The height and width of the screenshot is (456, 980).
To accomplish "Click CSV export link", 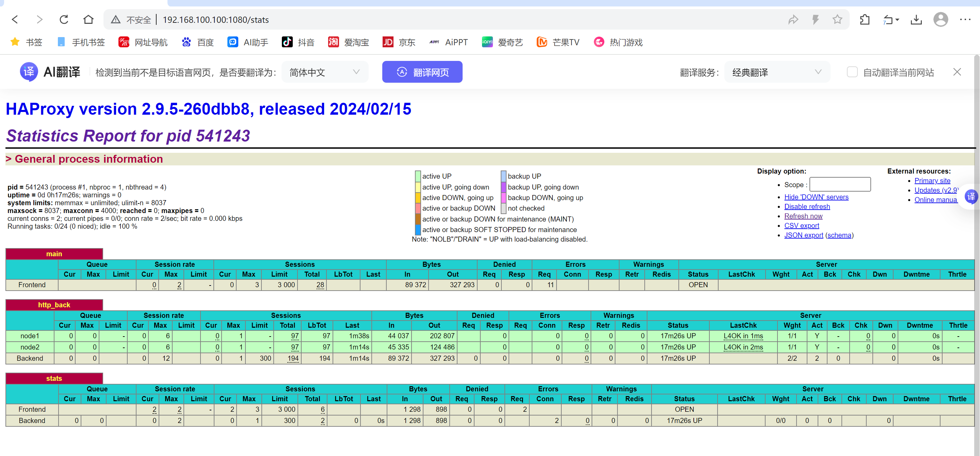I will point(801,226).
